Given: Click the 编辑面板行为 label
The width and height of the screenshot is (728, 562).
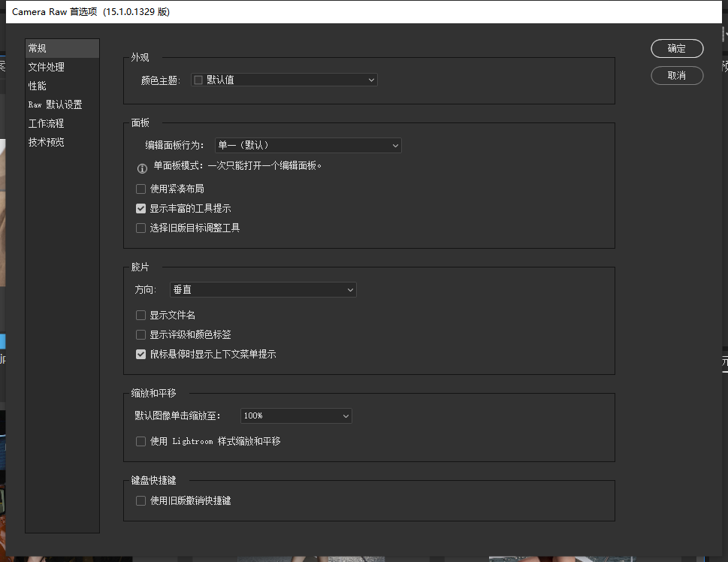Looking at the screenshot, I should [x=174, y=145].
